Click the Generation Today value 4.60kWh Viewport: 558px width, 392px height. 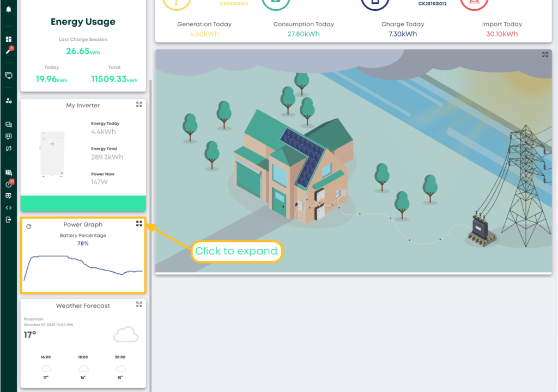[x=204, y=34]
